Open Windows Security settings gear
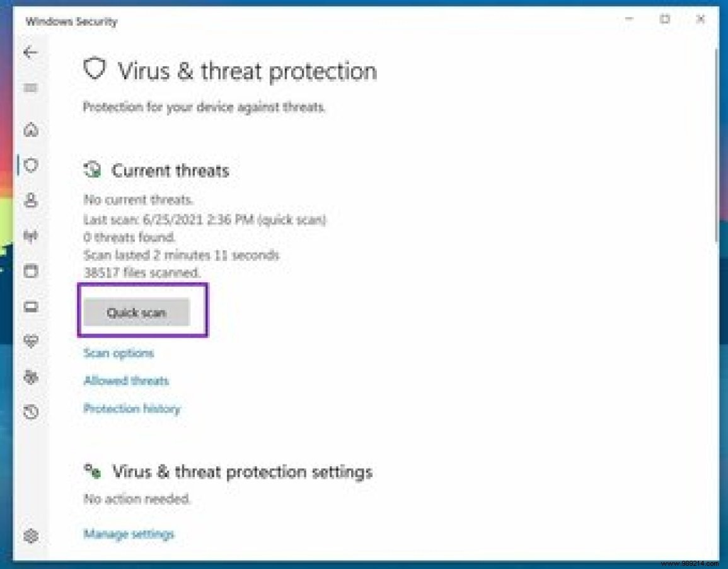The image size is (728, 569). click(x=30, y=536)
